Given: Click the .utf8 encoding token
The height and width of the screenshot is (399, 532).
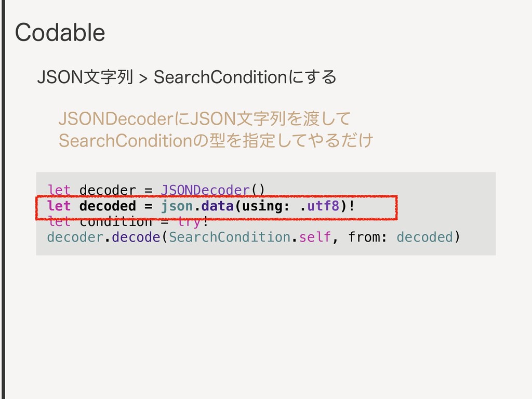Looking at the screenshot, I should (320, 206).
